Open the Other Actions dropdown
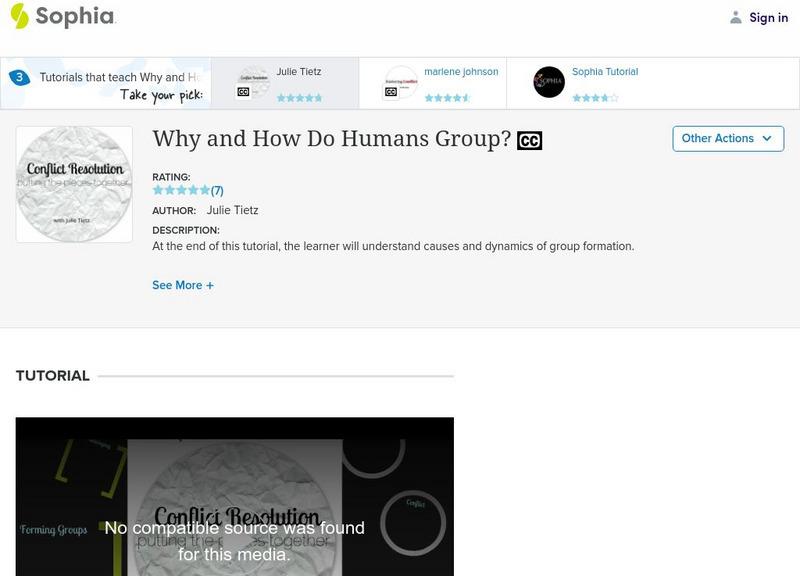 click(x=728, y=139)
